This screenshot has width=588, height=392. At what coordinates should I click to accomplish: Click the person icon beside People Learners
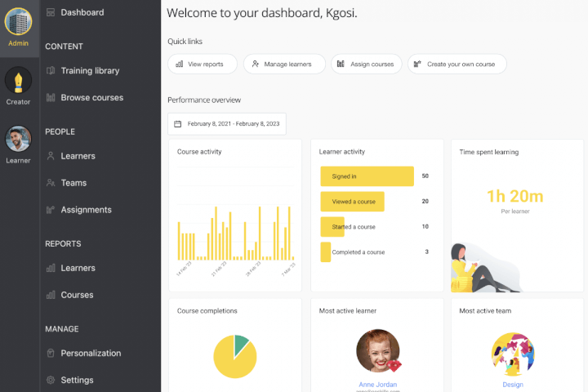click(51, 156)
